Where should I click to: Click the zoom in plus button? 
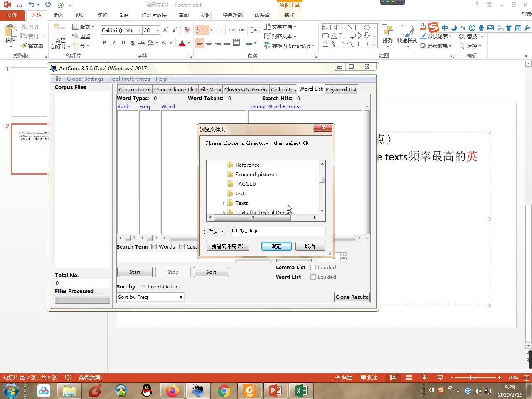coord(500,378)
